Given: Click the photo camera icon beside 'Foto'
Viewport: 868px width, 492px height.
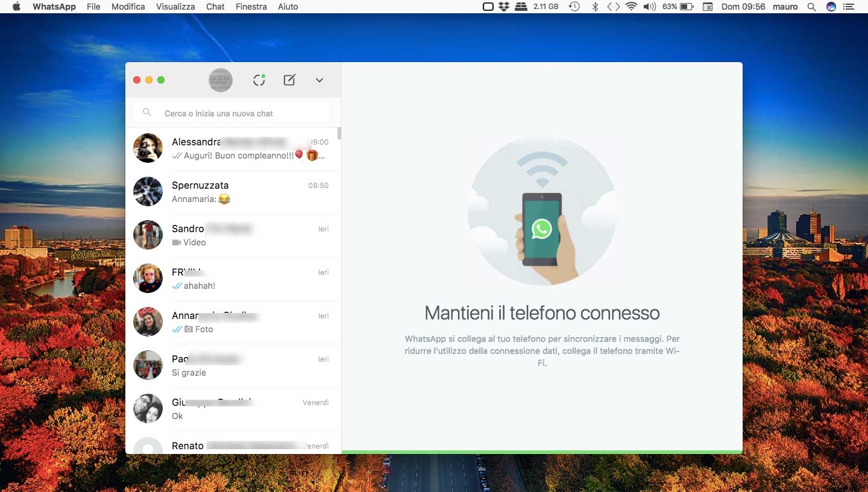Looking at the screenshot, I should pyautogui.click(x=189, y=329).
